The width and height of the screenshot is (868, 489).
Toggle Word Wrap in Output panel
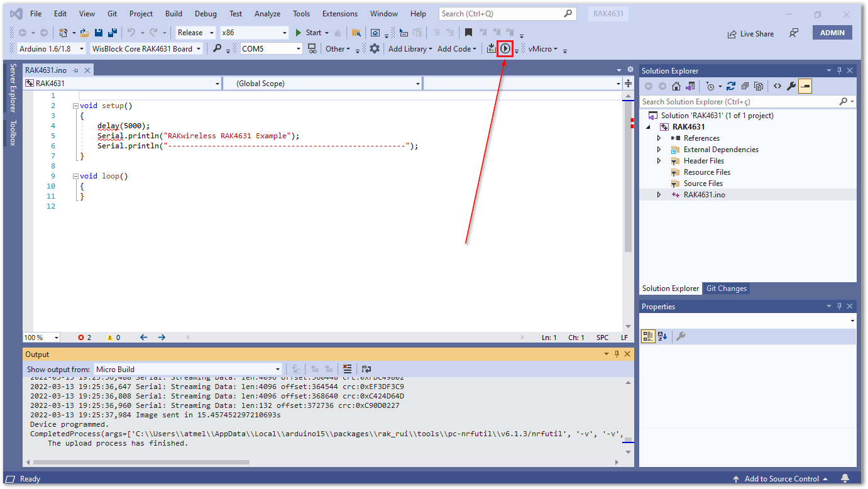pyautogui.click(x=366, y=369)
